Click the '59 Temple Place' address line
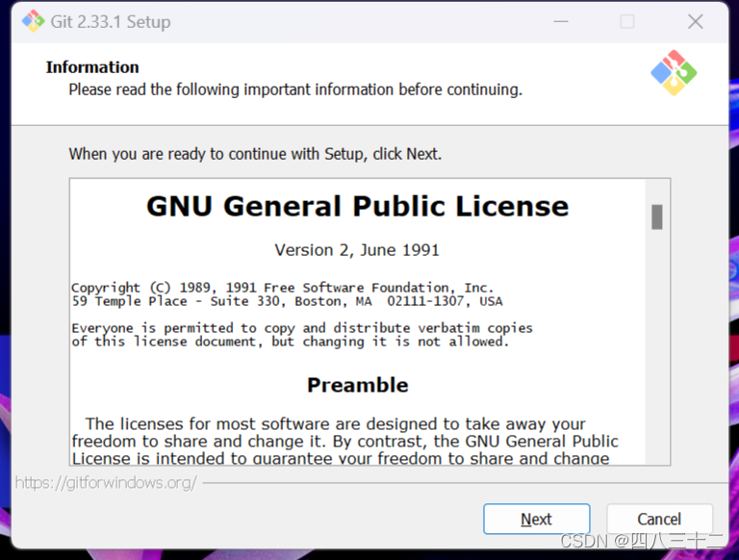Viewport: 739px width, 560px height. 287,301
